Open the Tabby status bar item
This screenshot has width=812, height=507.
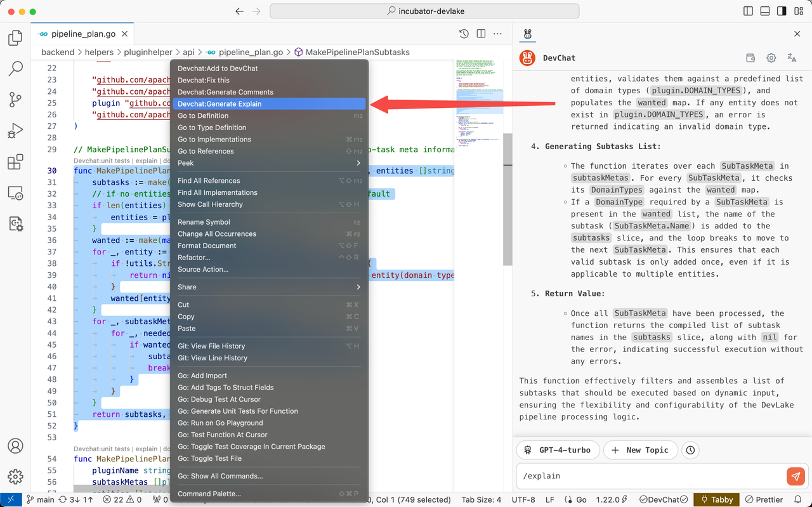click(716, 500)
